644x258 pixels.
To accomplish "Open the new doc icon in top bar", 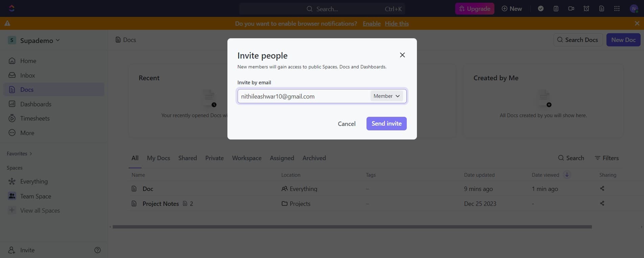I will [602, 8].
